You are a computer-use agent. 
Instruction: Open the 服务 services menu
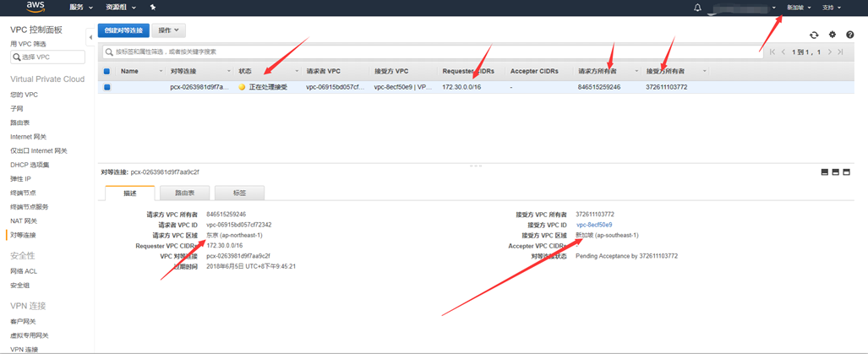point(80,8)
